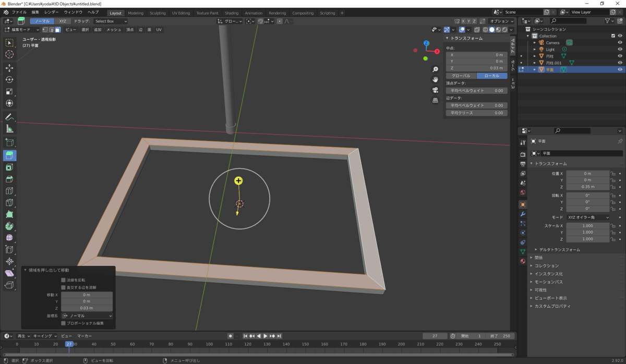
Task: Open the XYZ オイラー角 rotation mode dropdown
Action: coord(588,217)
